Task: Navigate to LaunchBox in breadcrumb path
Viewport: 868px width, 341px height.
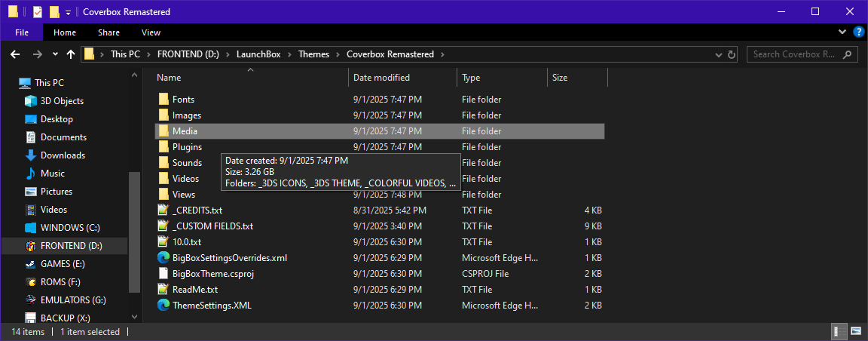Action: tap(258, 54)
